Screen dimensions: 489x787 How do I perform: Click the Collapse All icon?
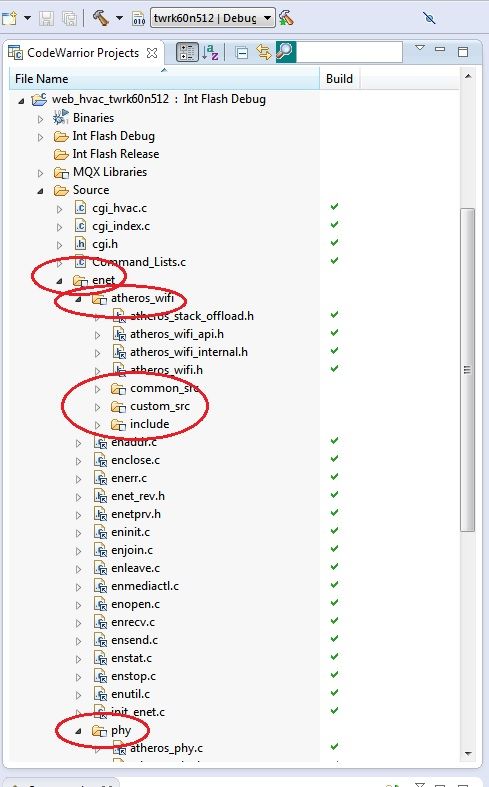[241, 53]
